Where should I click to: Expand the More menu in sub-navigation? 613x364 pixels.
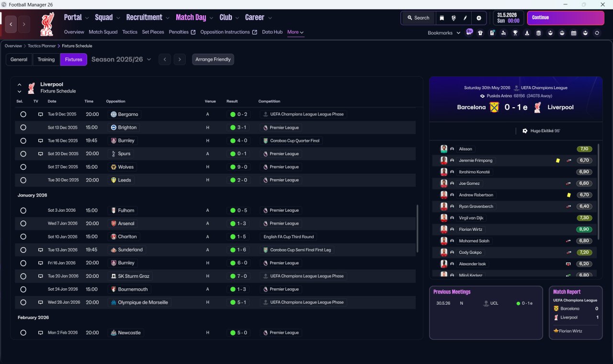pos(295,32)
